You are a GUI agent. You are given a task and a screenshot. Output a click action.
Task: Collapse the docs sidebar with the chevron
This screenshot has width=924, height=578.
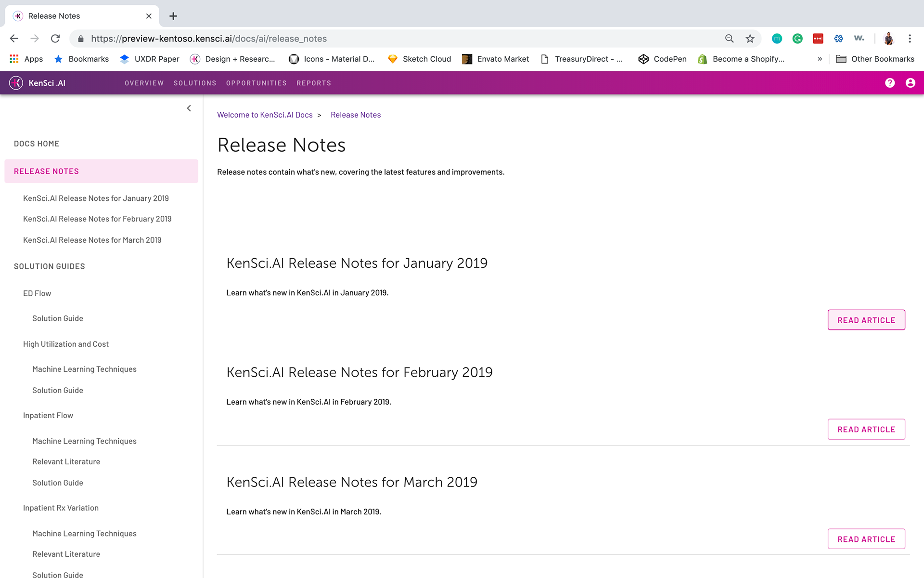coord(189,108)
